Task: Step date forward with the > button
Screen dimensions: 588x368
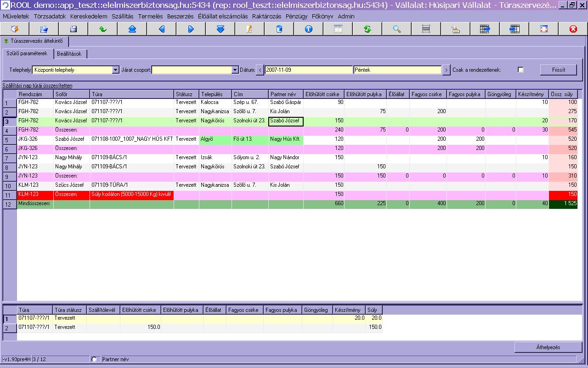Action: (x=446, y=70)
